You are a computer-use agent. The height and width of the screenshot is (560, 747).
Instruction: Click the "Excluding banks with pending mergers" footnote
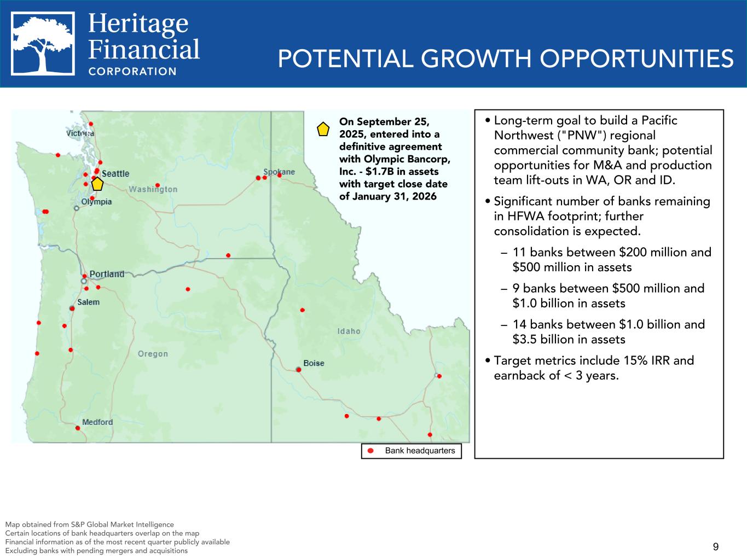pos(96,551)
